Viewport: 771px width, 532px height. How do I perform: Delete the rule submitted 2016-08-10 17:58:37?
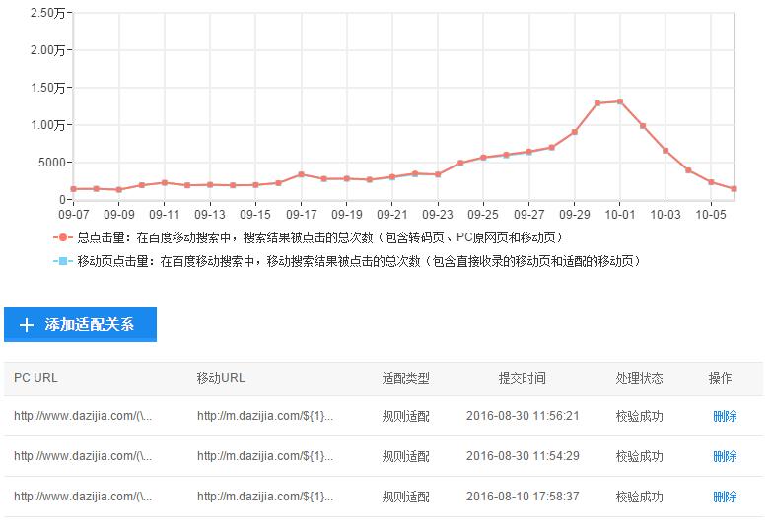point(725,497)
